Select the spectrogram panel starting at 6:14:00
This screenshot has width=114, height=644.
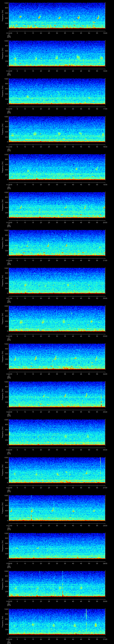[x=57, y=16]
